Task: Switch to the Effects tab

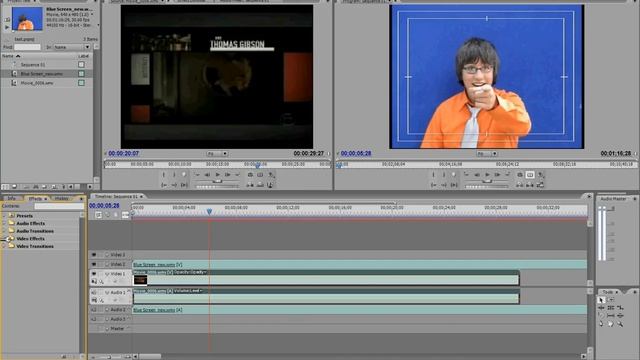Action: [36, 198]
